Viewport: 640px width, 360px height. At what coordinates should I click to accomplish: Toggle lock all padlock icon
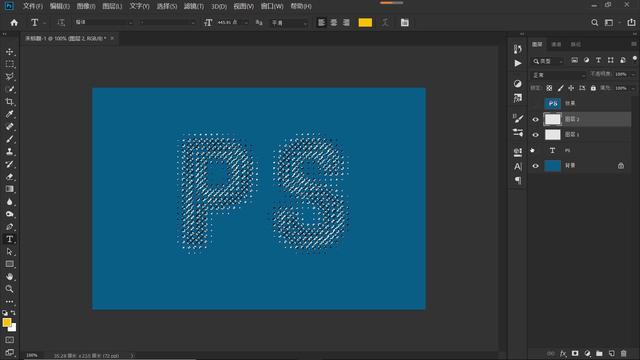tap(593, 88)
